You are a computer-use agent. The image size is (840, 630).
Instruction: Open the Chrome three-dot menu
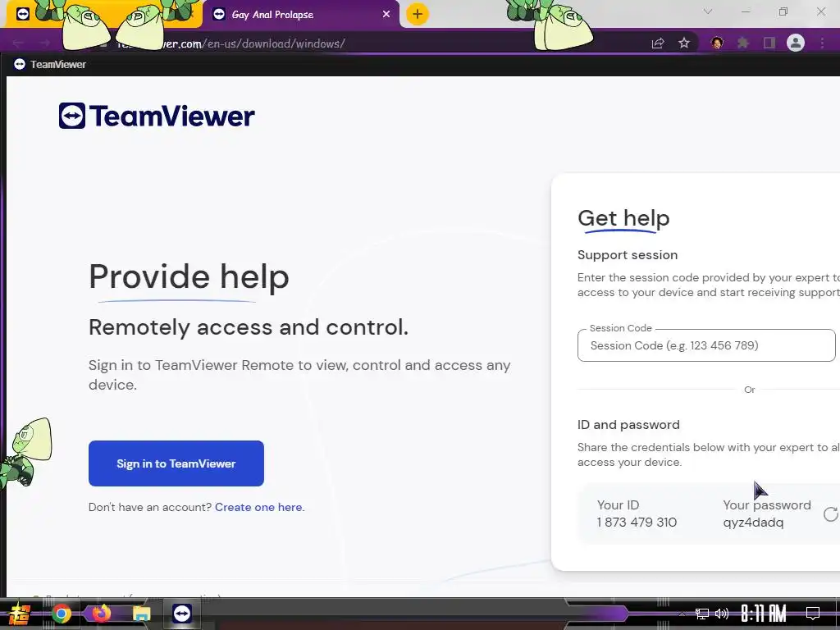(x=822, y=43)
